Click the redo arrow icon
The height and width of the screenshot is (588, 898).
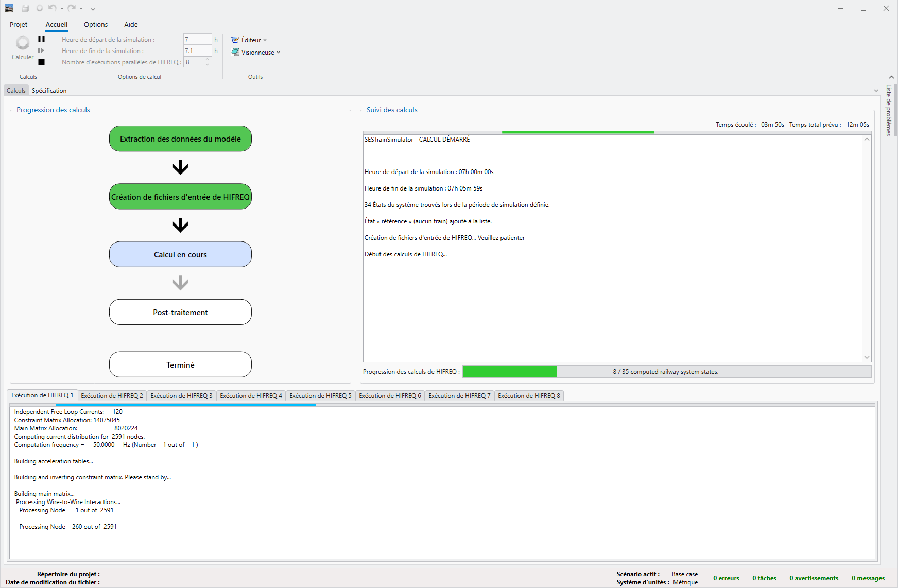pyautogui.click(x=72, y=8)
